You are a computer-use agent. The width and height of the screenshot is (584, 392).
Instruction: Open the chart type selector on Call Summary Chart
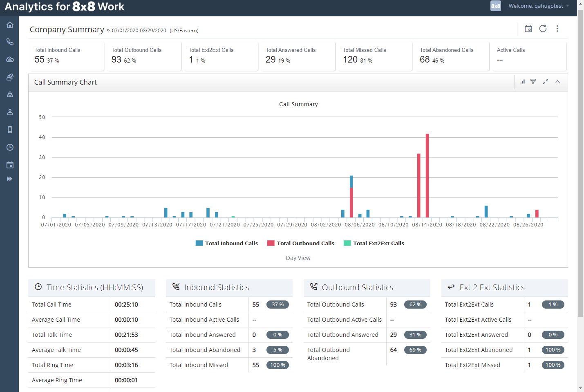pos(522,82)
